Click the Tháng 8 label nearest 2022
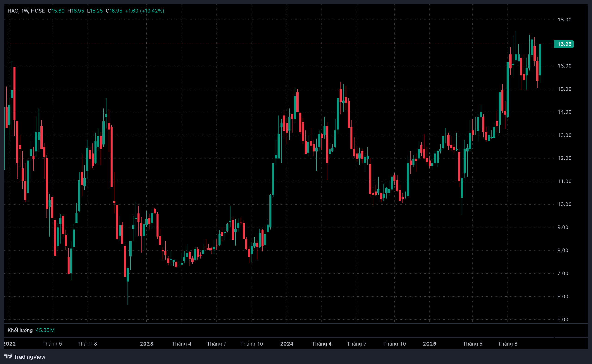The image size is (592, 364). (x=87, y=343)
